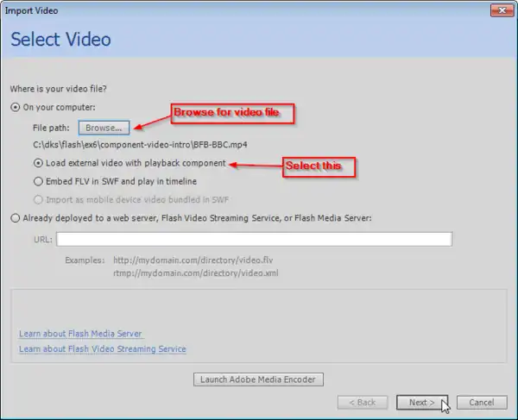
Task: Launch Adobe Media Encoder
Action: click(x=258, y=379)
